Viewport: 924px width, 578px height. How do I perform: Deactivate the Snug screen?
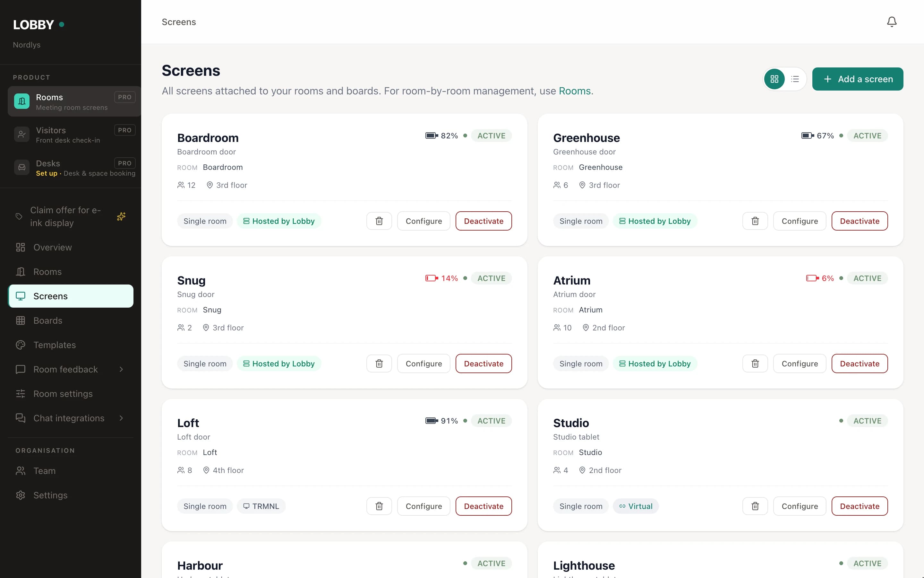483,363
